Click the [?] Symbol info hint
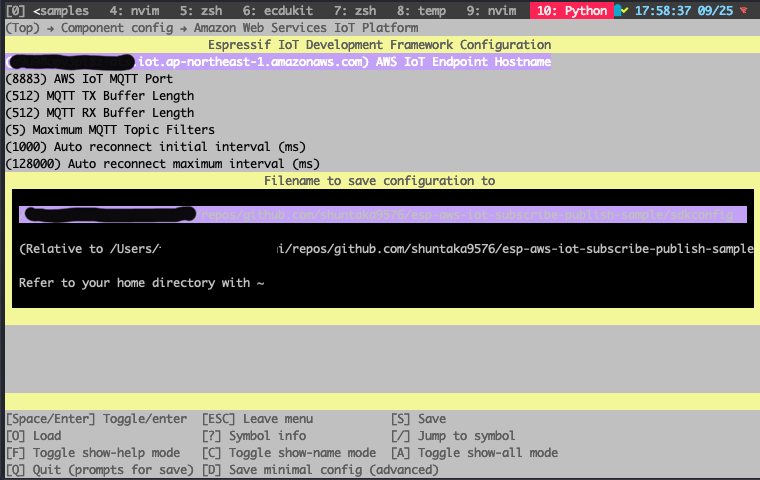The width and height of the screenshot is (760, 480). click(254, 435)
